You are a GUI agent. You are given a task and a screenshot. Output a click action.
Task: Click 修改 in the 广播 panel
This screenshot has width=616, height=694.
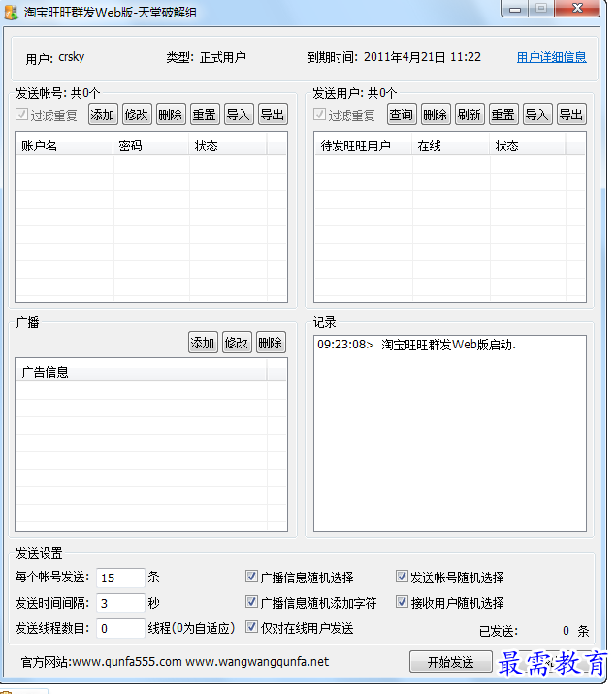[x=237, y=343]
